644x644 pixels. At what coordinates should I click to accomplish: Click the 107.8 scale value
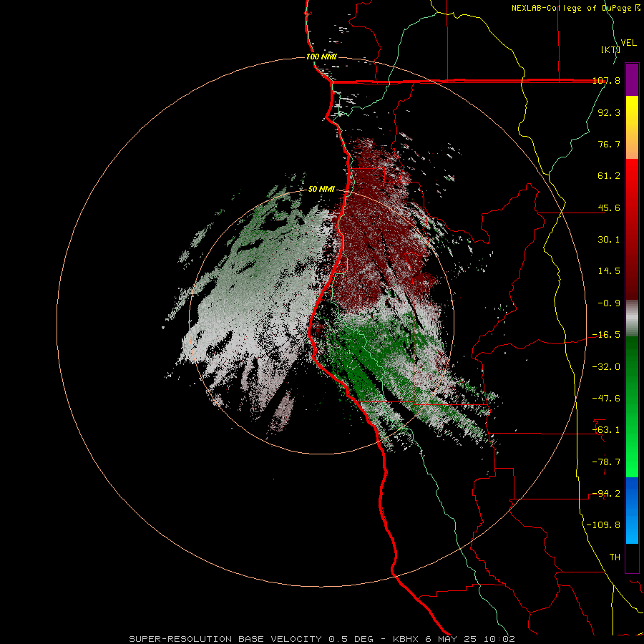(x=606, y=80)
